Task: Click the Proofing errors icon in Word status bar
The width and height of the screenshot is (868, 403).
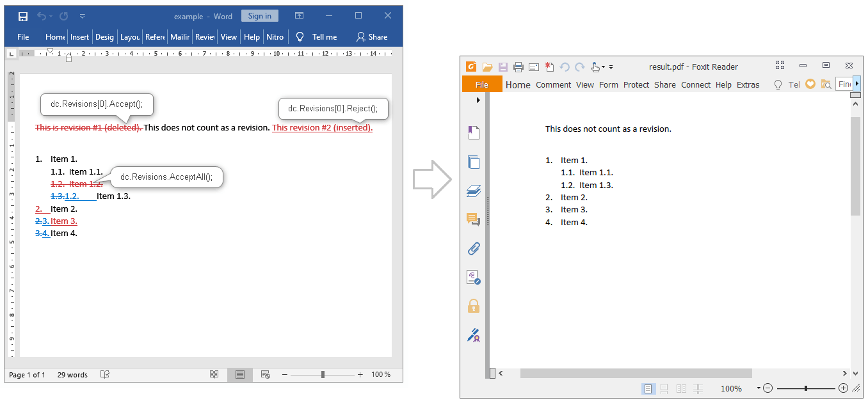Action: point(104,374)
